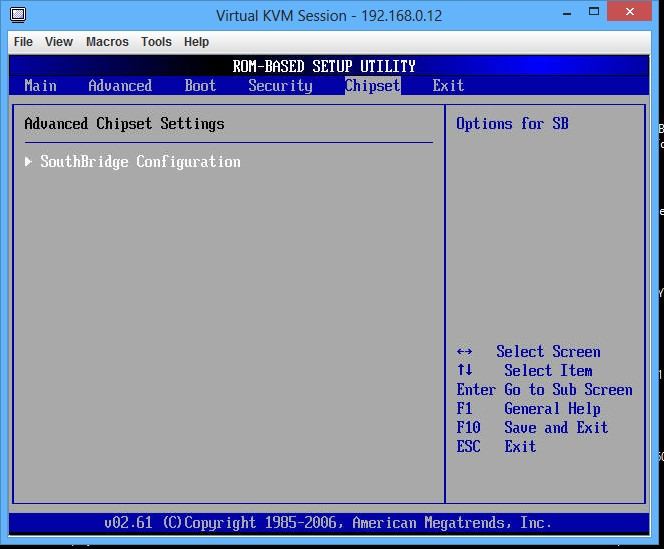The height and width of the screenshot is (549, 664).
Task: Open the Tools menu
Action: [x=156, y=42]
